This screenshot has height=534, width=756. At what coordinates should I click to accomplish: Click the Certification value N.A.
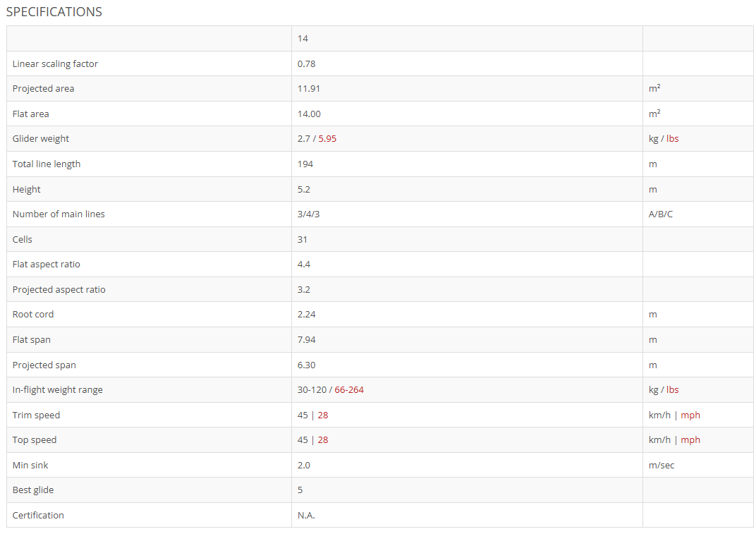tap(306, 516)
